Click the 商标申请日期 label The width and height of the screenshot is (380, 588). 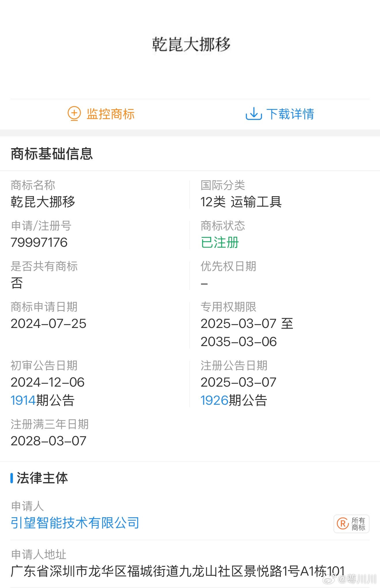44,307
